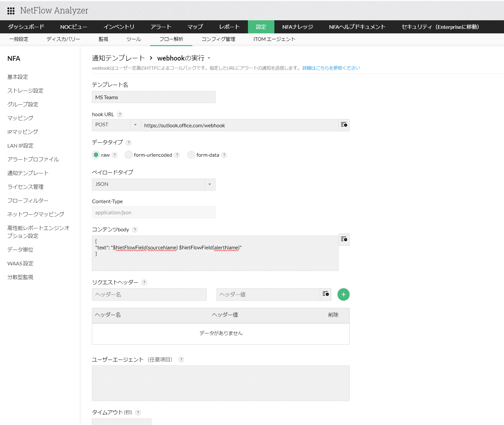504x425 pixels.
Task: Click help icon next to リクエストヘッダー
Action: [x=144, y=282]
